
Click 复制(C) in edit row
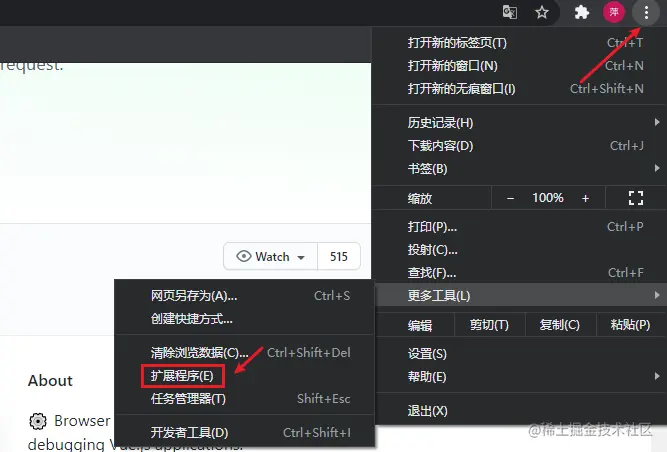pos(560,325)
